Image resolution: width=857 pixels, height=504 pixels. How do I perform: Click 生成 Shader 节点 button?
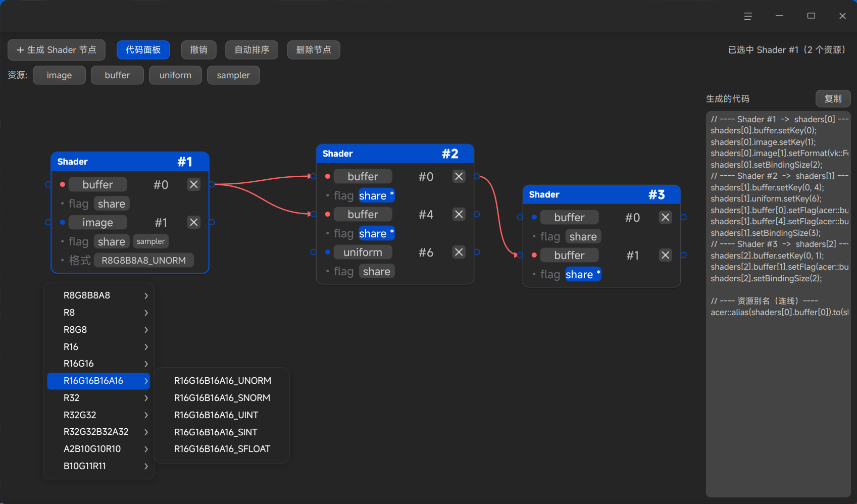[x=57, y=50]
